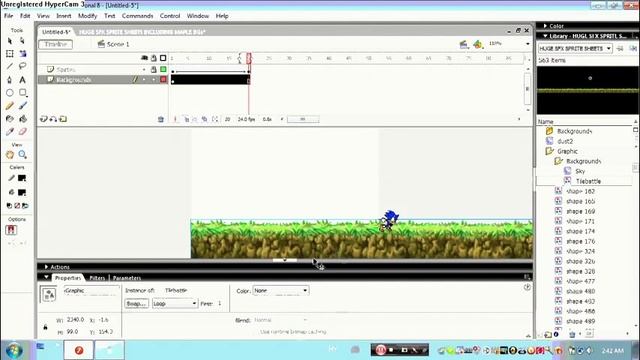This screenshot has width=640, height=360.
Task: Click the fill color swatch
Action: tap(22, 192)
